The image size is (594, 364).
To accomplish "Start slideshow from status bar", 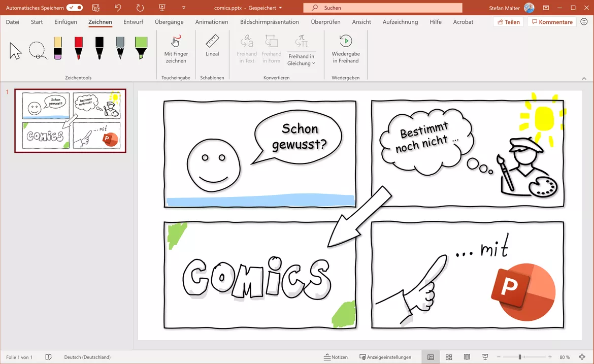I will [485, 357].
